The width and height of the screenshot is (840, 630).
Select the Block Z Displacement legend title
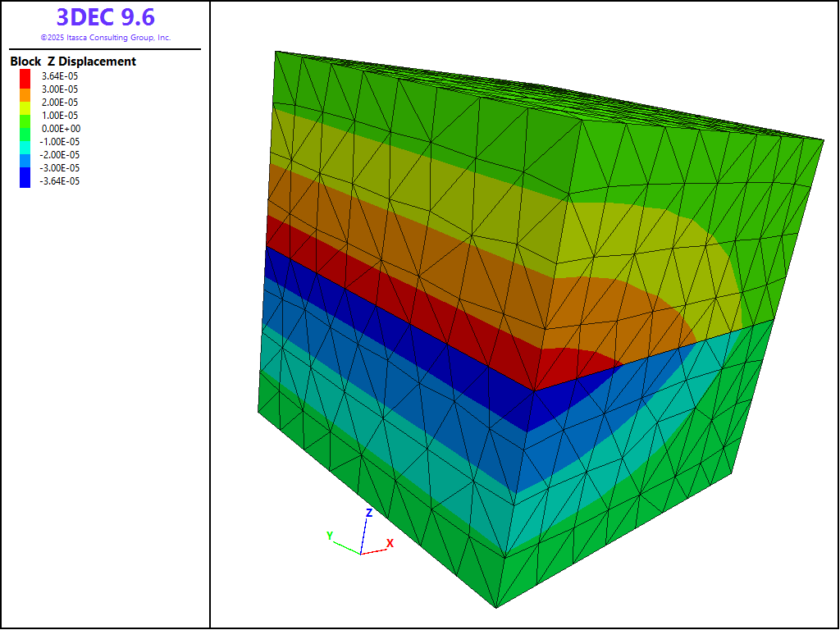click(x=73, y=62)
